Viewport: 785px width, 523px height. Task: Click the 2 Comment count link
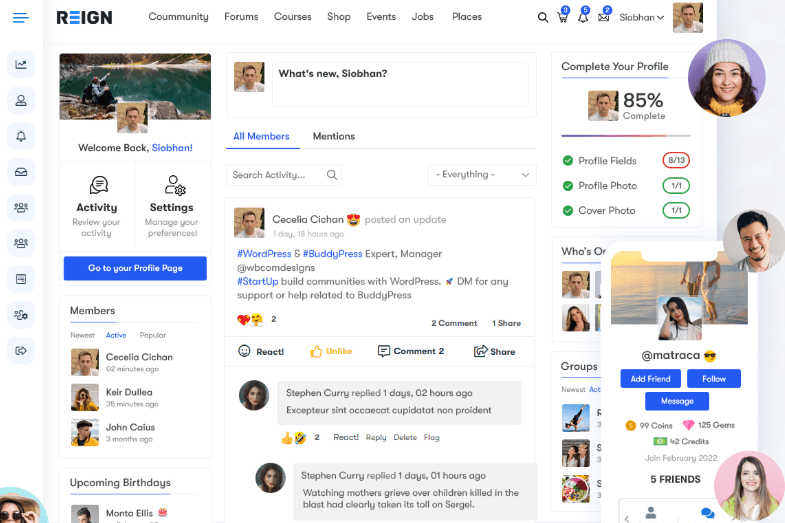click(454, 323)
